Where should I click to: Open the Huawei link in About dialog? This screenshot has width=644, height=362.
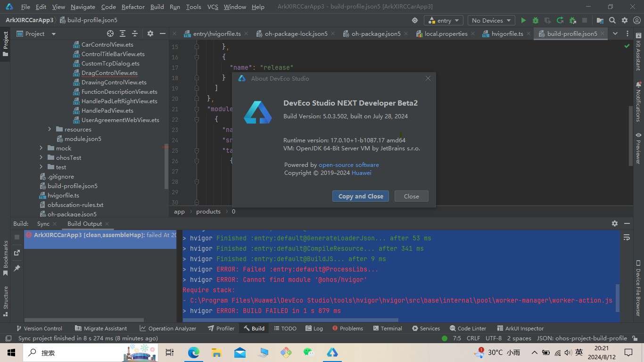[362, 173]
